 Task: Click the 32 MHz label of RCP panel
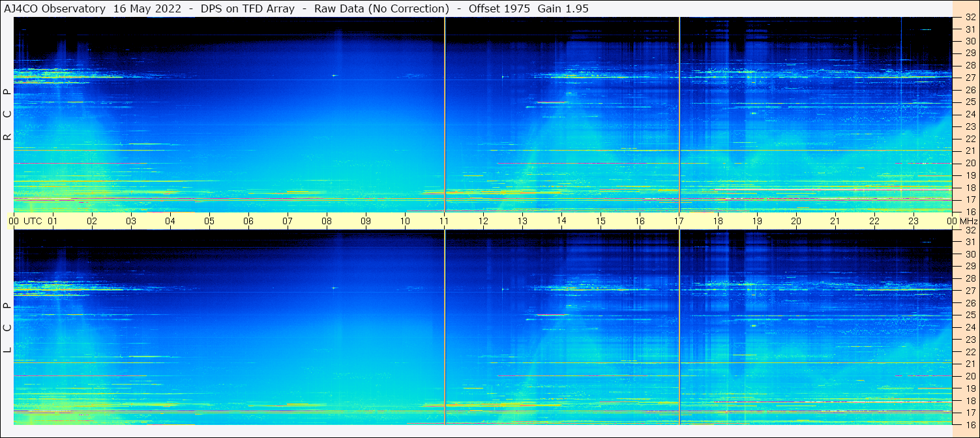970,18
